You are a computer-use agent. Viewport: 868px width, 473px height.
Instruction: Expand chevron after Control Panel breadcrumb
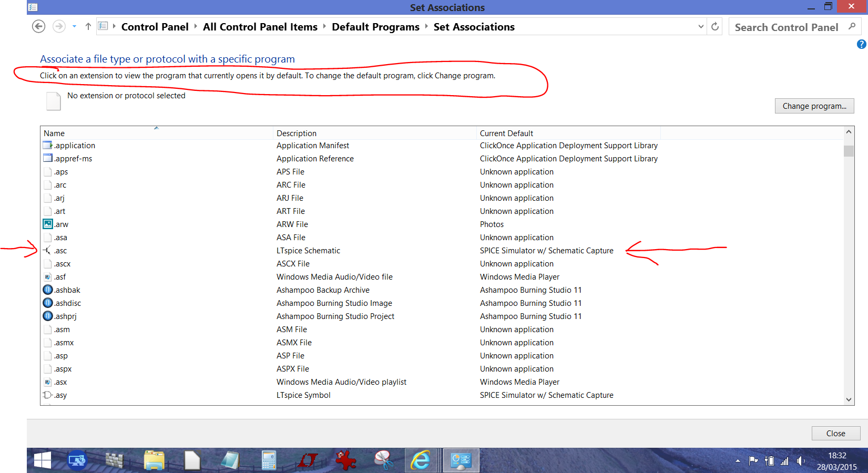tap(196, 26)
